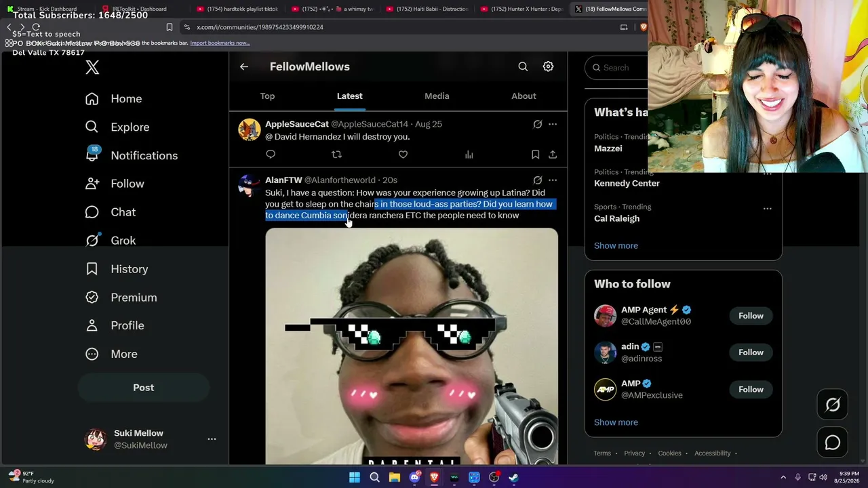Go back using the community back arrow

(x=244, y=66)
